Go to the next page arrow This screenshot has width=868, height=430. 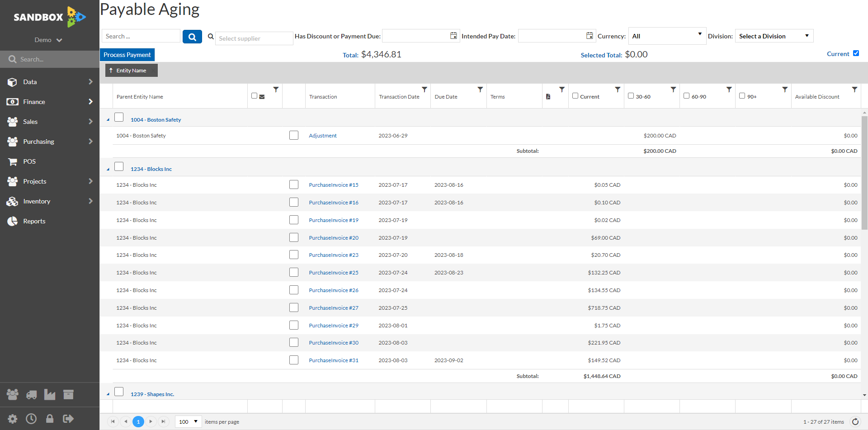tap(151, 422)
